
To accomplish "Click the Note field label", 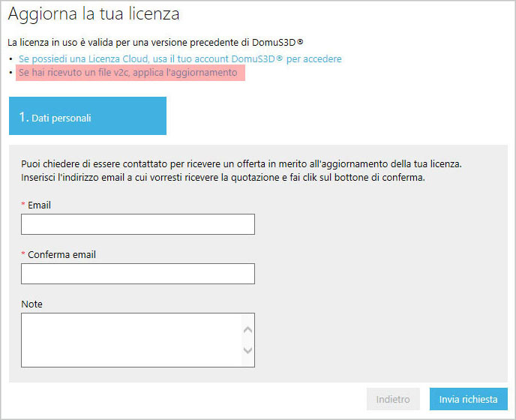I will click(x=31, y=304).
